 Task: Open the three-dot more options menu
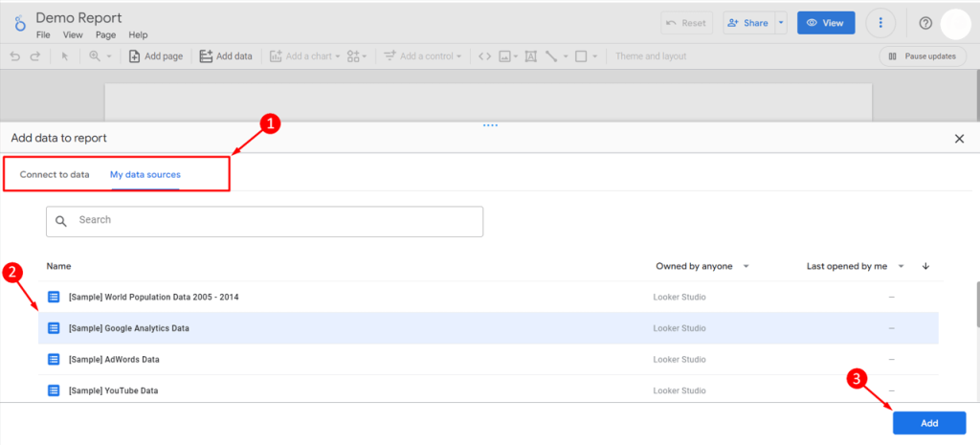880,23
